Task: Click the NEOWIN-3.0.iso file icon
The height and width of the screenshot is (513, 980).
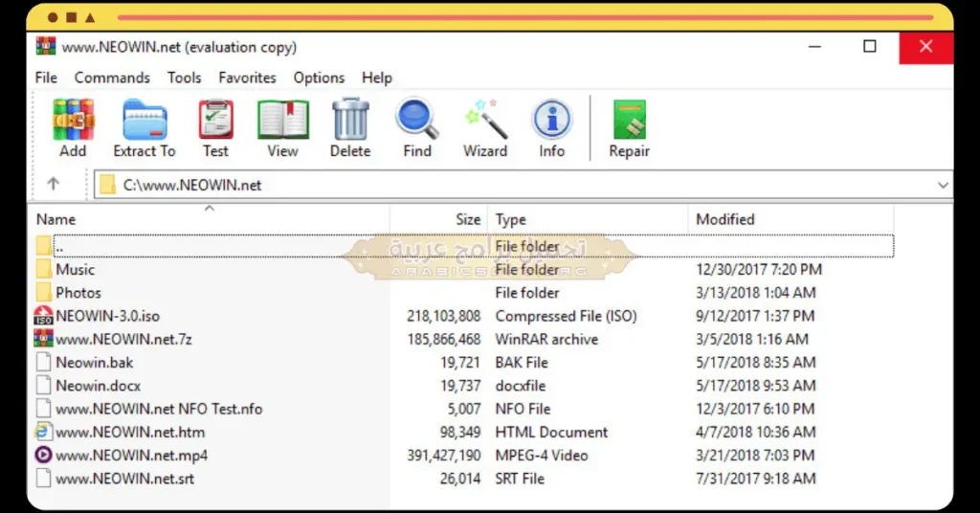Action: 43,316
